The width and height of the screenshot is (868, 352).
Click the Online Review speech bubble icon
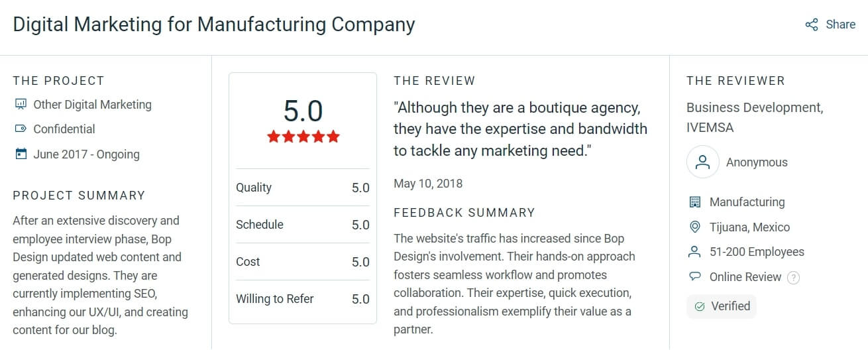click(x=694, y=276)
